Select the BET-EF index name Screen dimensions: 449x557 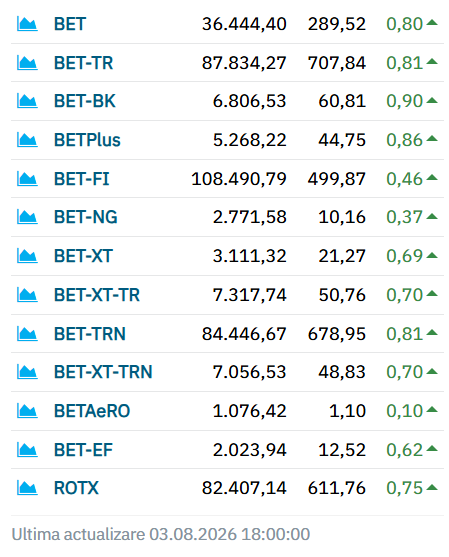83,450
